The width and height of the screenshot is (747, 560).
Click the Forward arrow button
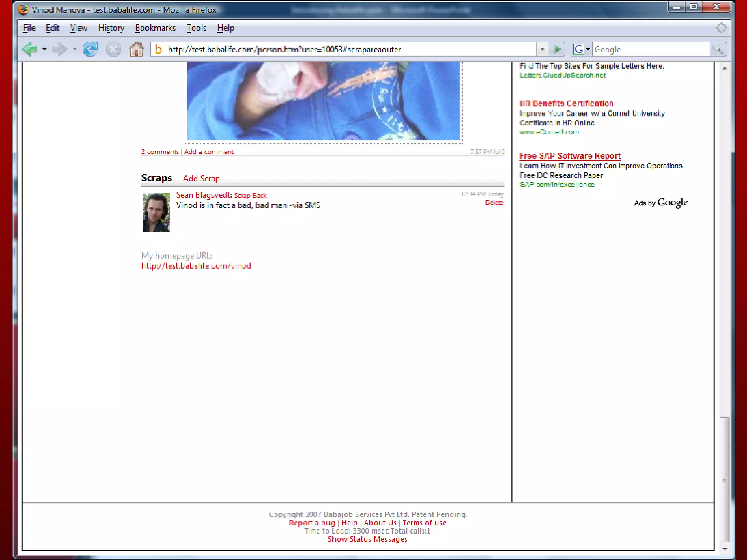tap(59, 49)
